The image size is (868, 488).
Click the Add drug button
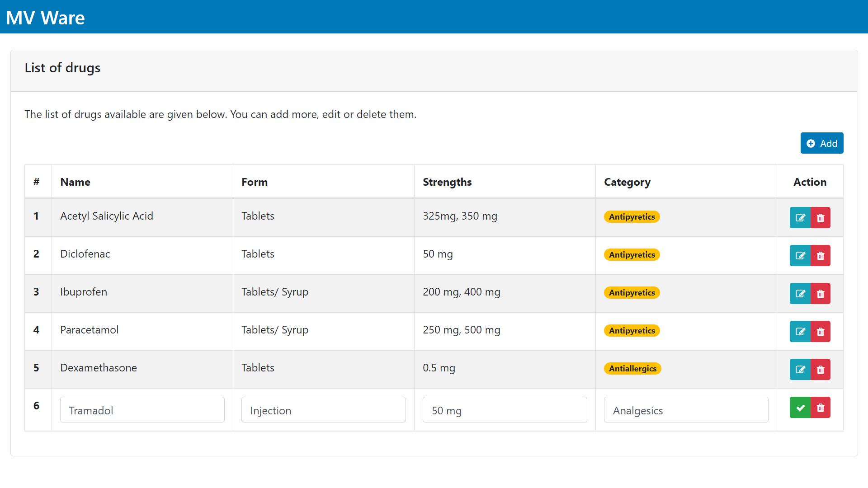(x=821, y=143)
